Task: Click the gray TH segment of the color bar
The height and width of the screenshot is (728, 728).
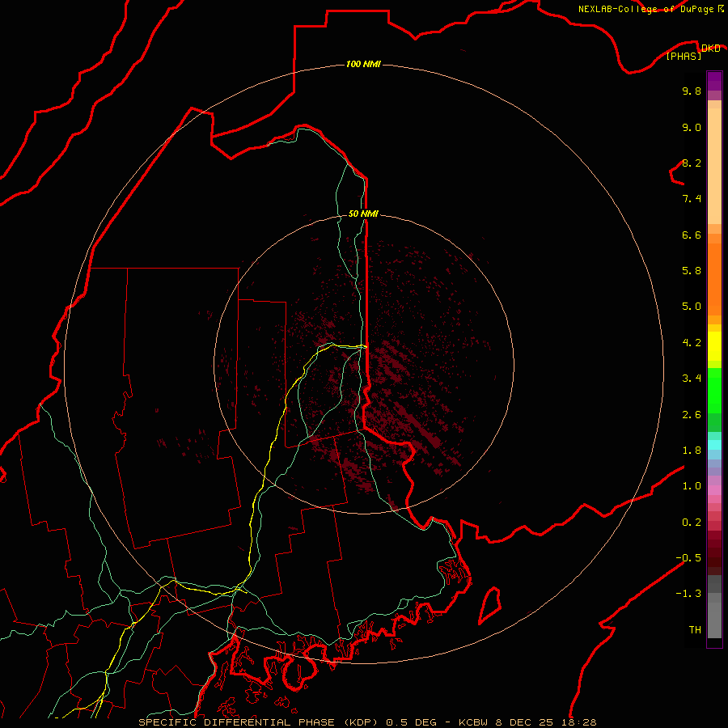Action: [x=714, y=620]
